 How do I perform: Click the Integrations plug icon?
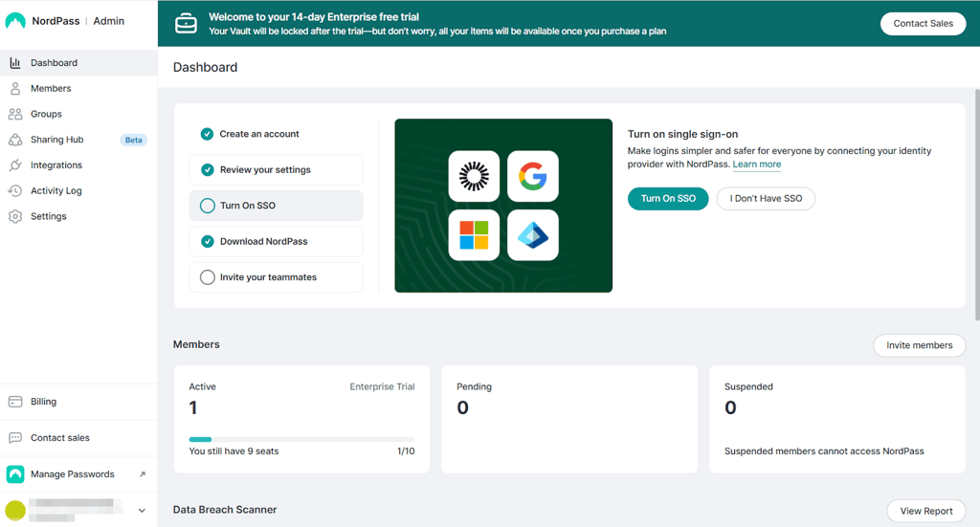click(15, 165)
